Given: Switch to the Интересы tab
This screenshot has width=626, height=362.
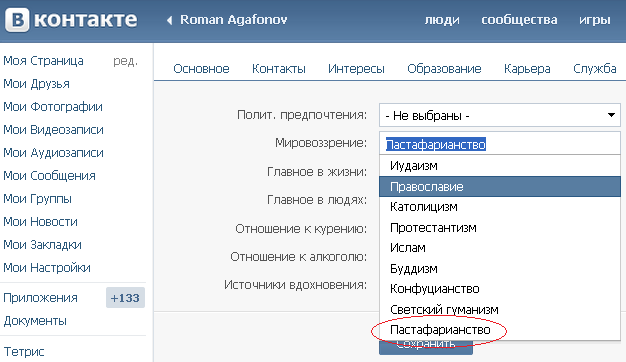Looking at the screenshot, I should pyautogui.click(x=356, y=69).
